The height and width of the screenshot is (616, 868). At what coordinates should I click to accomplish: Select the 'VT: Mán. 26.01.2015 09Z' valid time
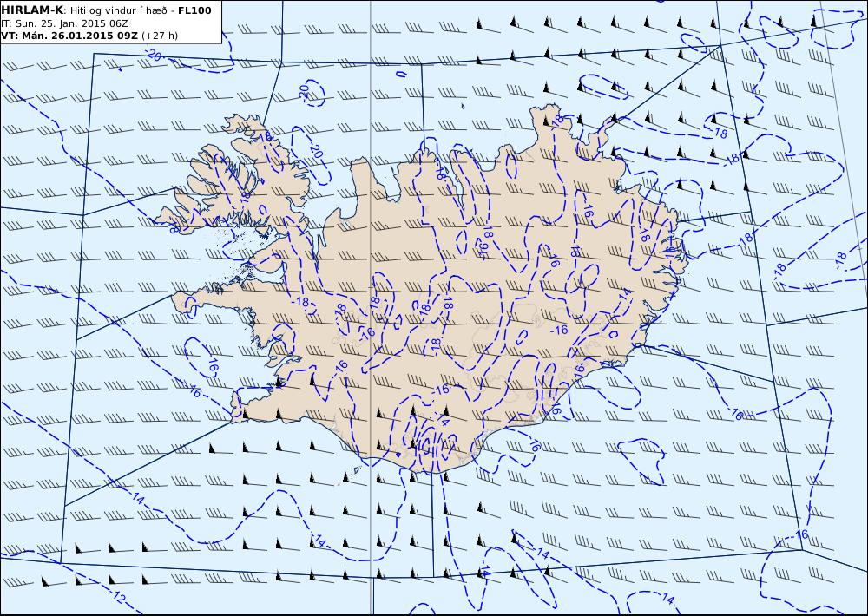point(69,36)
